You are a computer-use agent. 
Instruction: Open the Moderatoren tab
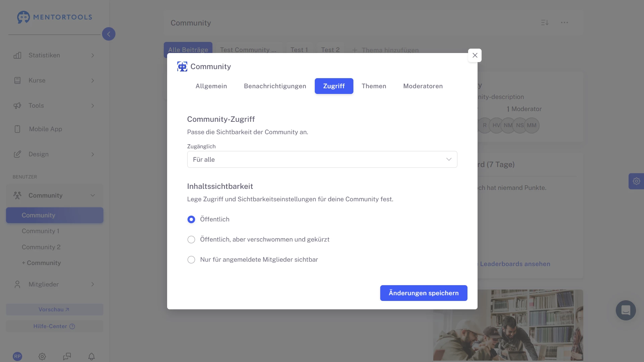click(x=423, y=86)
